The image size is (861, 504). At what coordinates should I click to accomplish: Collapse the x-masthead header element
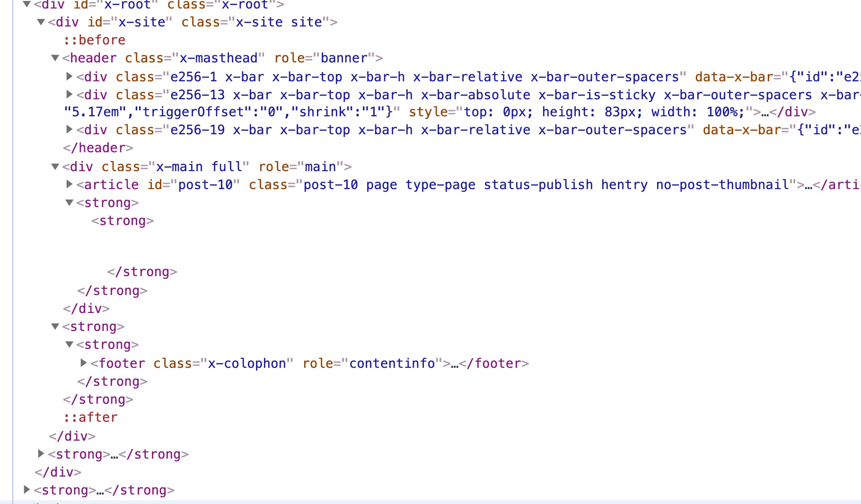[55, 58]
